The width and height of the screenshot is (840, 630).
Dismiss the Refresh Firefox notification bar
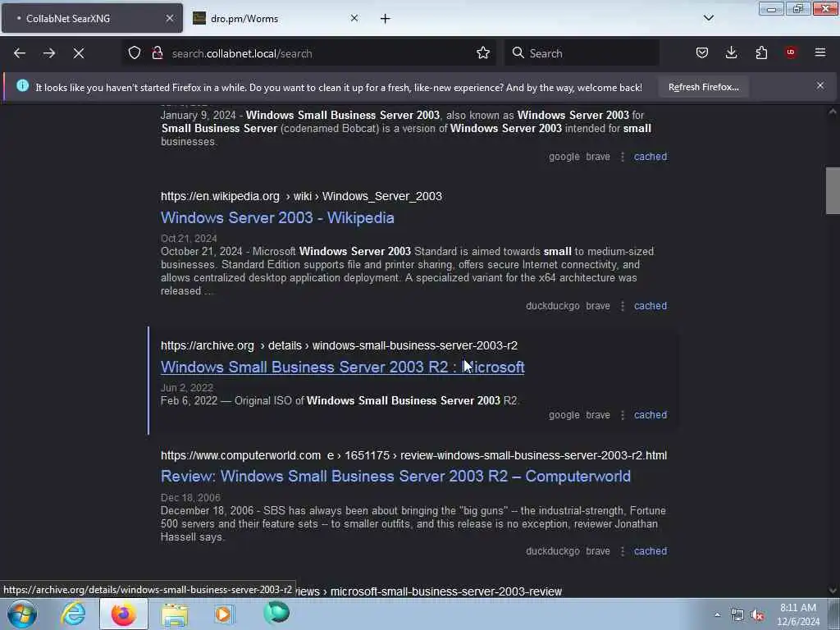click(x=820, y=85)
